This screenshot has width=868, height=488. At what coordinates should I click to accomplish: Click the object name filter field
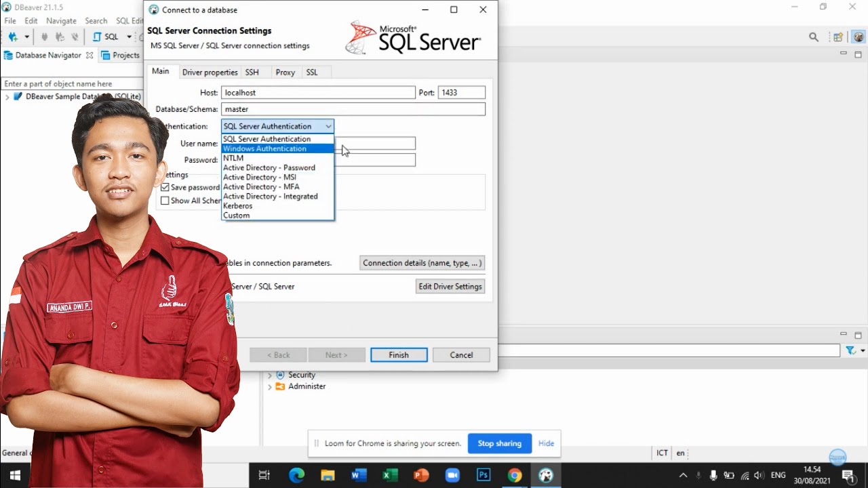click(71, 84)
